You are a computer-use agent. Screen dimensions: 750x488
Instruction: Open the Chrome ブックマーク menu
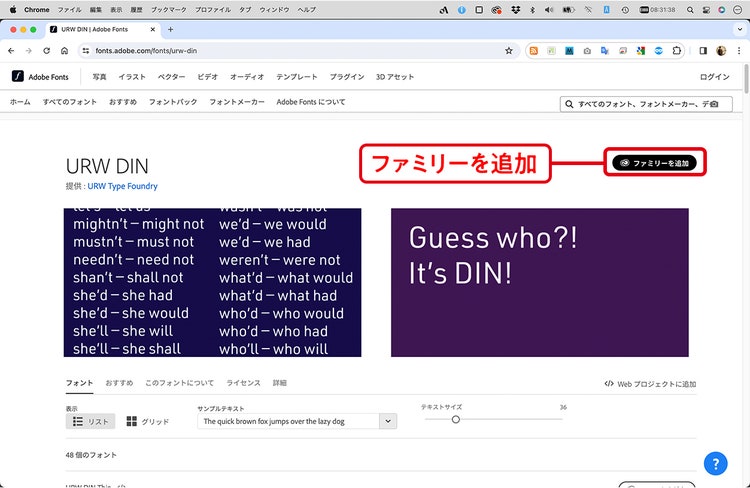coord(169,10)
